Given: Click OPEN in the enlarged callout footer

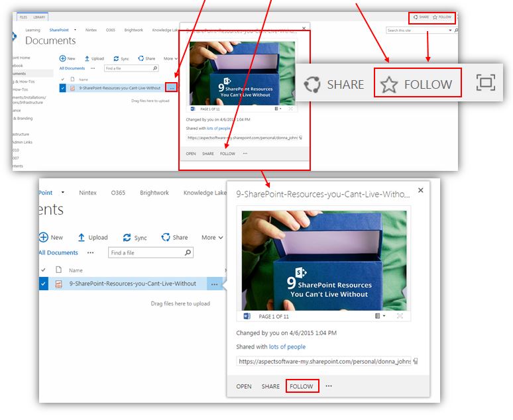Looking at the screenshot, I should (x=244, y=386).
